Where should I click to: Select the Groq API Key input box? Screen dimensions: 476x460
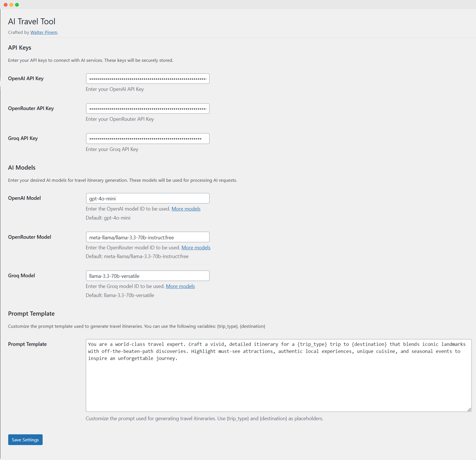[147, 139]
